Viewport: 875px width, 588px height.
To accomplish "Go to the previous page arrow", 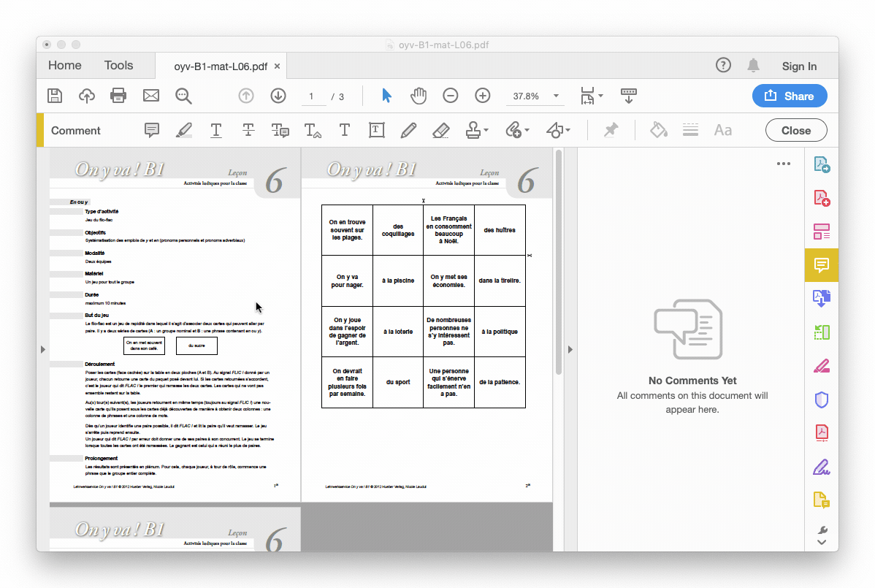I will click(x=246, y=96).
